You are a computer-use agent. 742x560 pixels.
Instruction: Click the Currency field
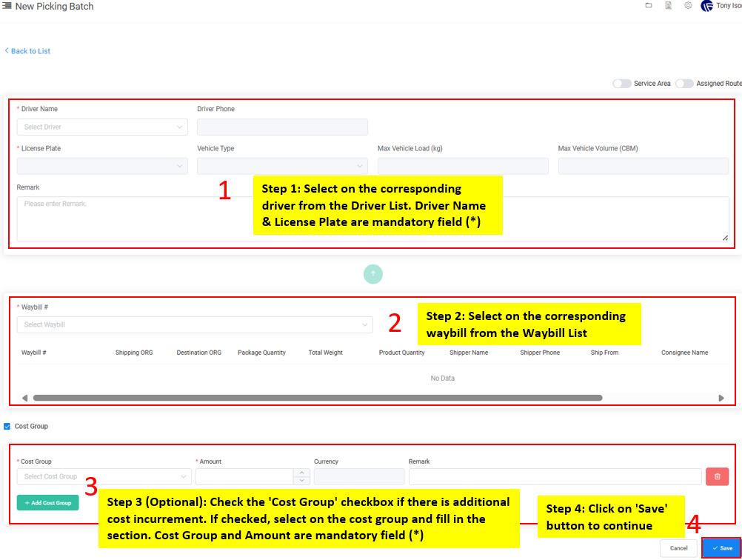point(359,477)
